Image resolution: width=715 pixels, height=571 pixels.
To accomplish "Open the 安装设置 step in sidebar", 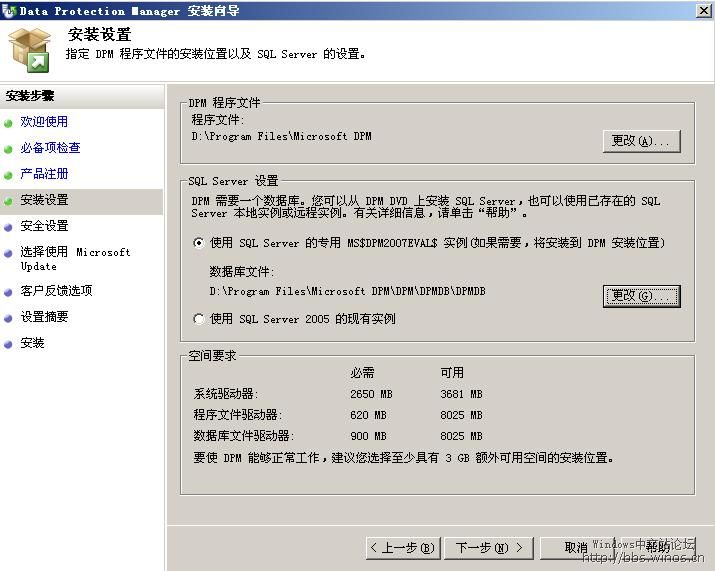I will click(45, 200).
